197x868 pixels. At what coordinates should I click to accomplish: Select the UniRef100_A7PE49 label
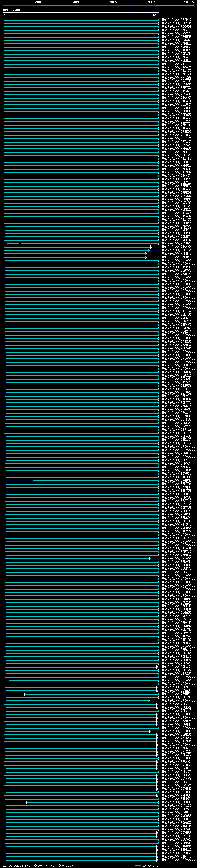176,152
